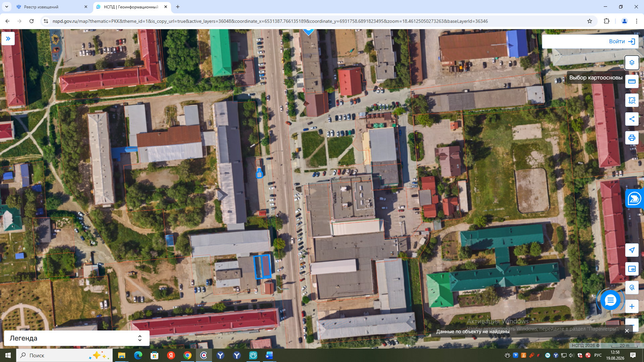Select the blue highlighted parcel on the map
Screen dimensions: 644x362
(x=262, y=267)
